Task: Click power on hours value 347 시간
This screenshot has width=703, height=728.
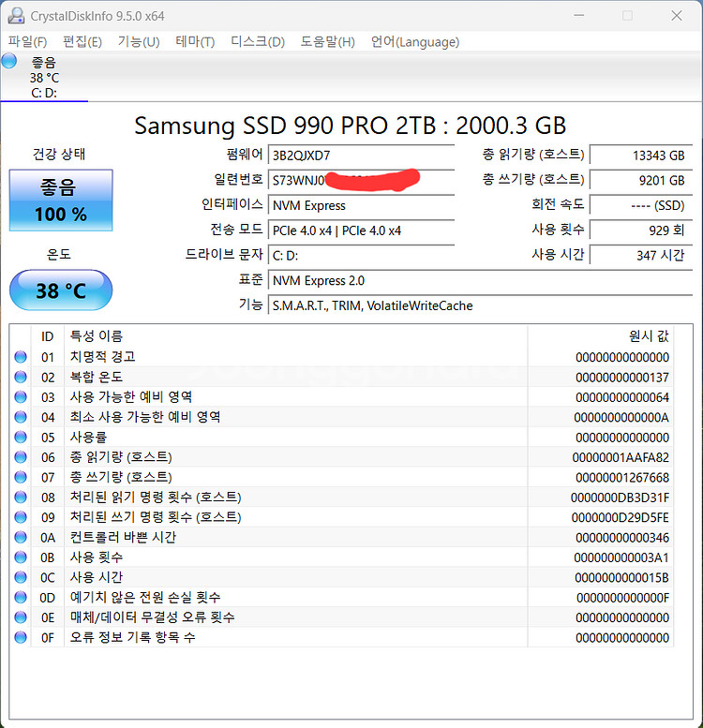Action: pyautogui.click(x=641, y=256)
